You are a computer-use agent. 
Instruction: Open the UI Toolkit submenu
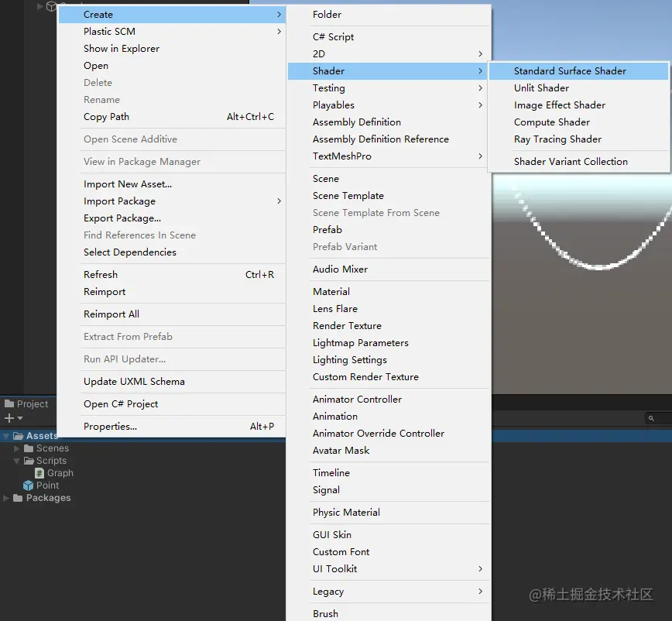[x=389, y=569]
